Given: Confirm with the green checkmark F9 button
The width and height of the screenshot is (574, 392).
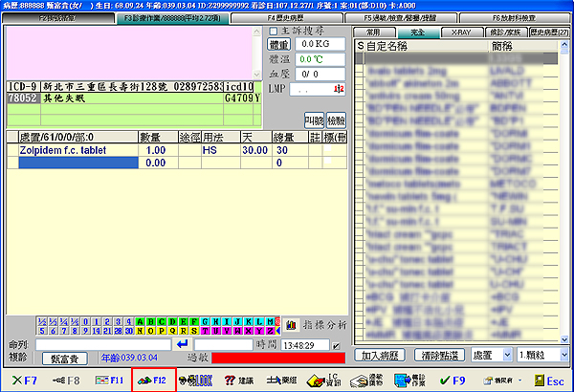Looking at the screenshot, I should 433,381.
